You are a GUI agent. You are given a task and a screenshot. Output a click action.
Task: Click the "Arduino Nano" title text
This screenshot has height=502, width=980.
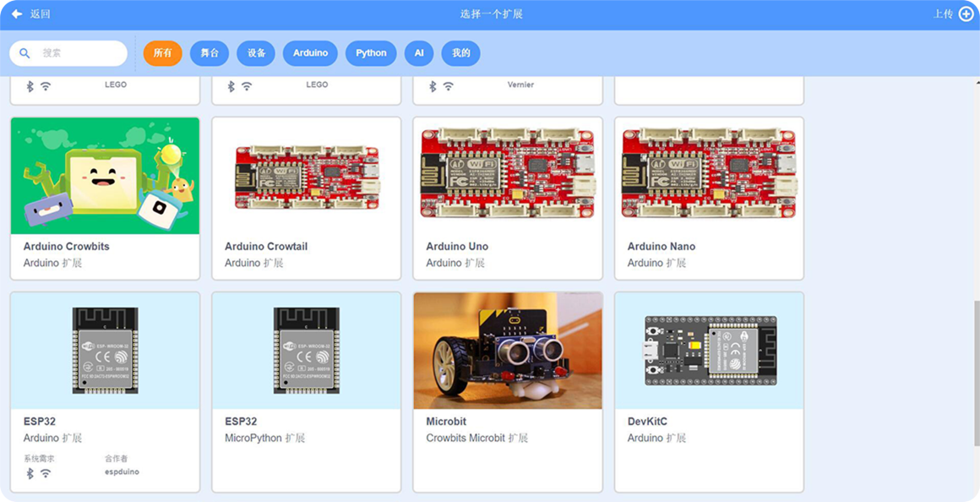click(x=661, y=246)
